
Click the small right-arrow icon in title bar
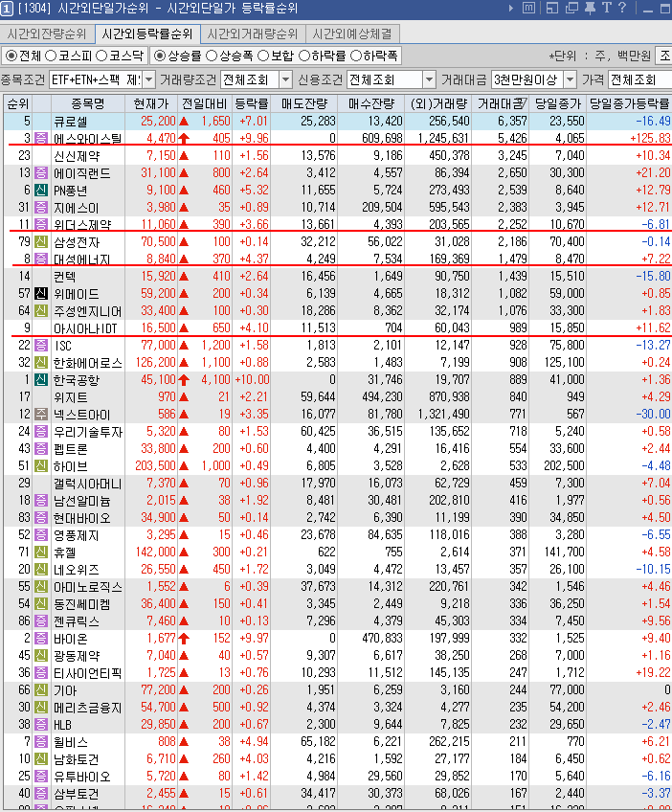click(511, 9)
